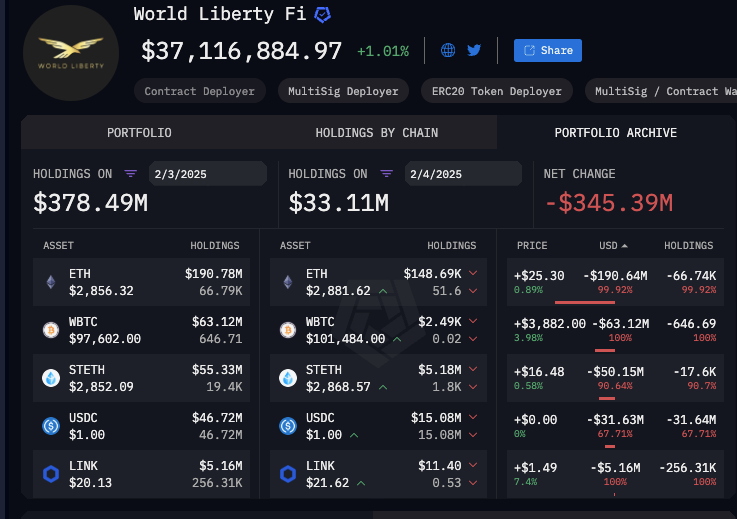Select the MultiSig Deployer tag
737x519 pixels.
point(343,91)
